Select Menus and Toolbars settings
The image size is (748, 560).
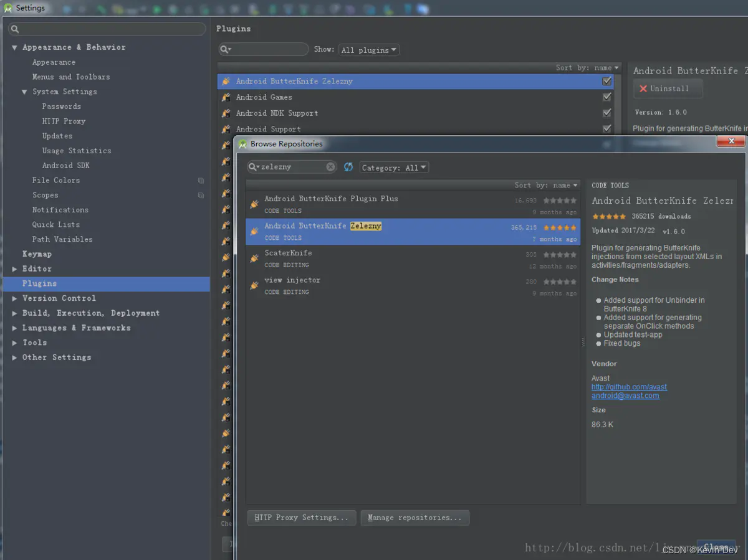pos(71,77)
